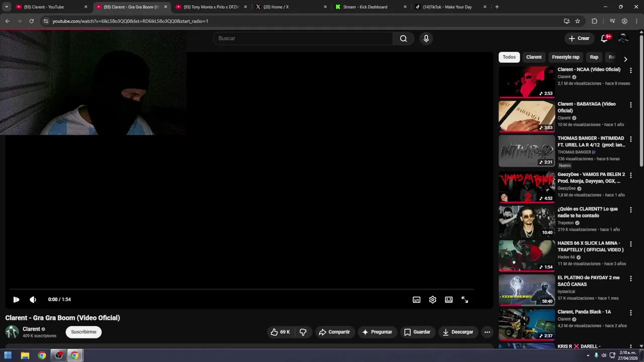The width and height of the screenshot is (644, 362).
Task: Open options for Clarent - BABAYAGA
Action: (x=630, y=105)
